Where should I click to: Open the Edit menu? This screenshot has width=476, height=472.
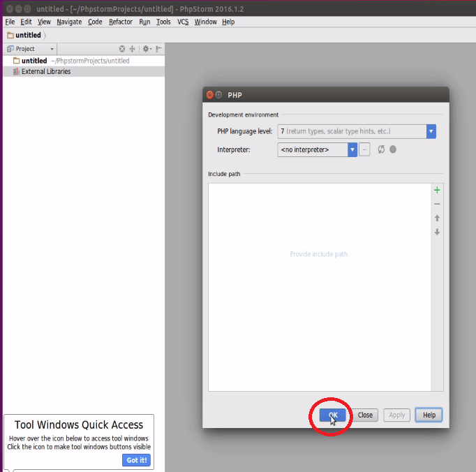coord(26,22)
